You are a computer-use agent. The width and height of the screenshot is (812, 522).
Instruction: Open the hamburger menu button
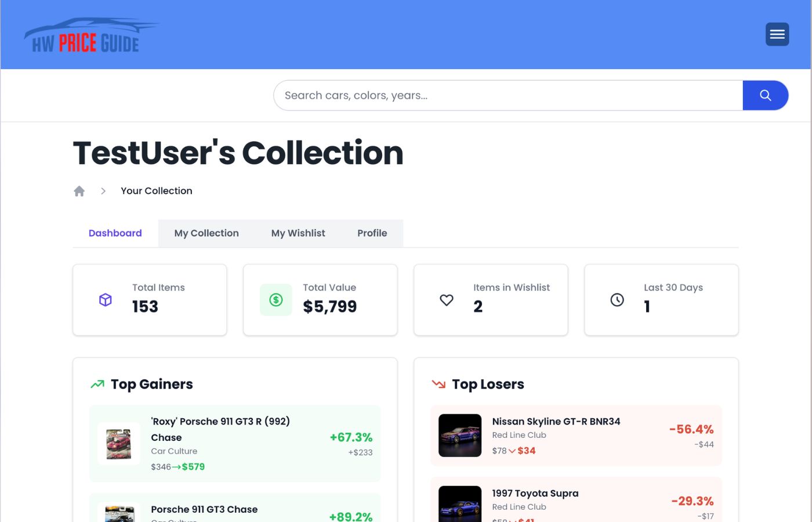(777, 34)
